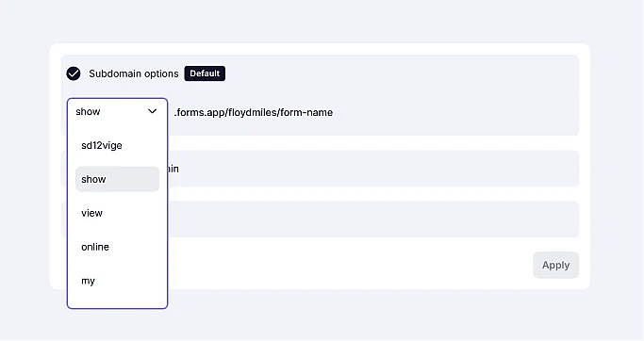Collapse the subdomain dropdown showing 'show'
Screen dimensions: 644x341
(x=117, y=111)
